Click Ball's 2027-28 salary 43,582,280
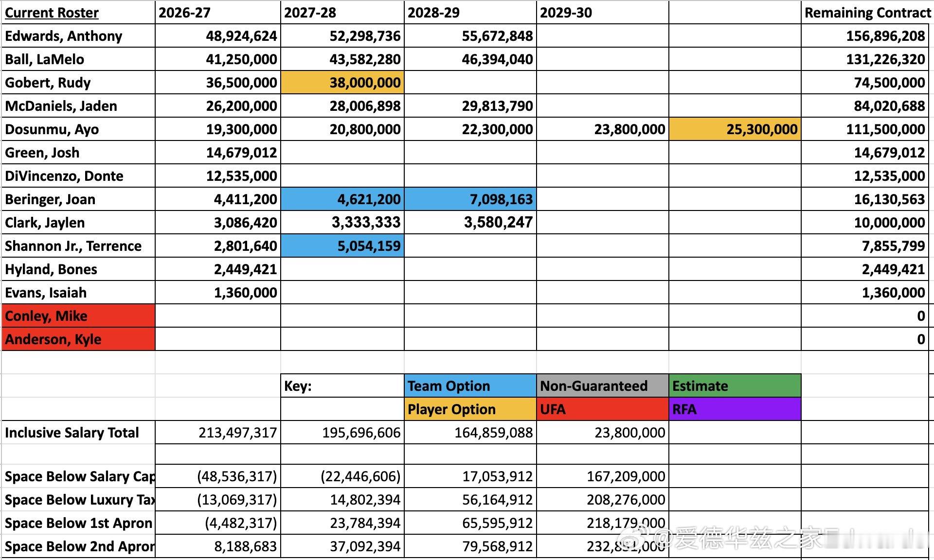Screen dimensions: 934x560 point(342,59)
